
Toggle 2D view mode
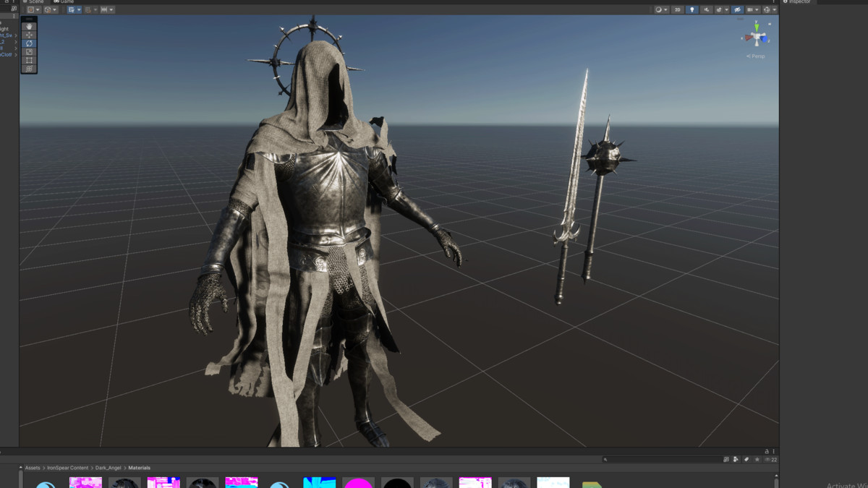point(677,9)
